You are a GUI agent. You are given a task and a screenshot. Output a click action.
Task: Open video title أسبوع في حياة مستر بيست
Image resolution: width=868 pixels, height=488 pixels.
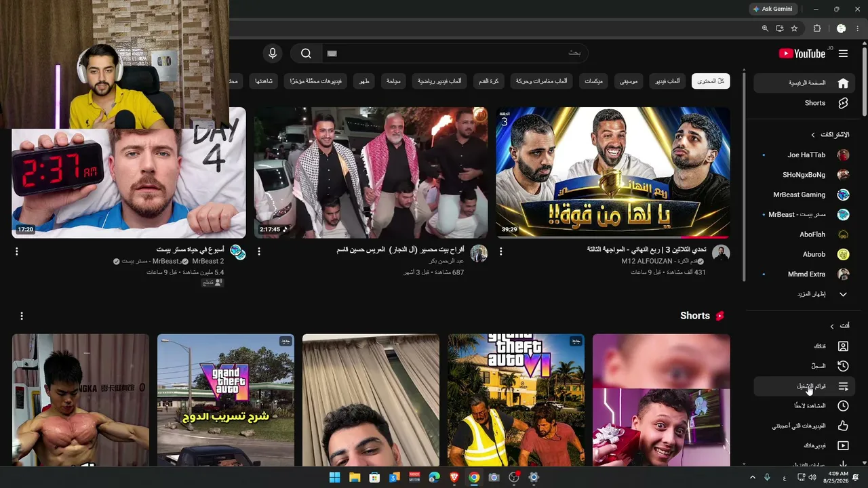190,249
